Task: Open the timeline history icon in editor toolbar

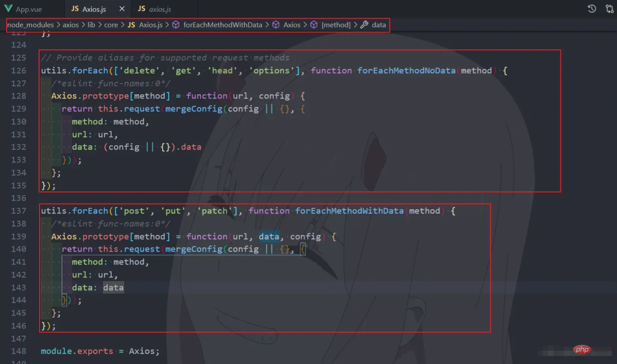Action: 592,9
